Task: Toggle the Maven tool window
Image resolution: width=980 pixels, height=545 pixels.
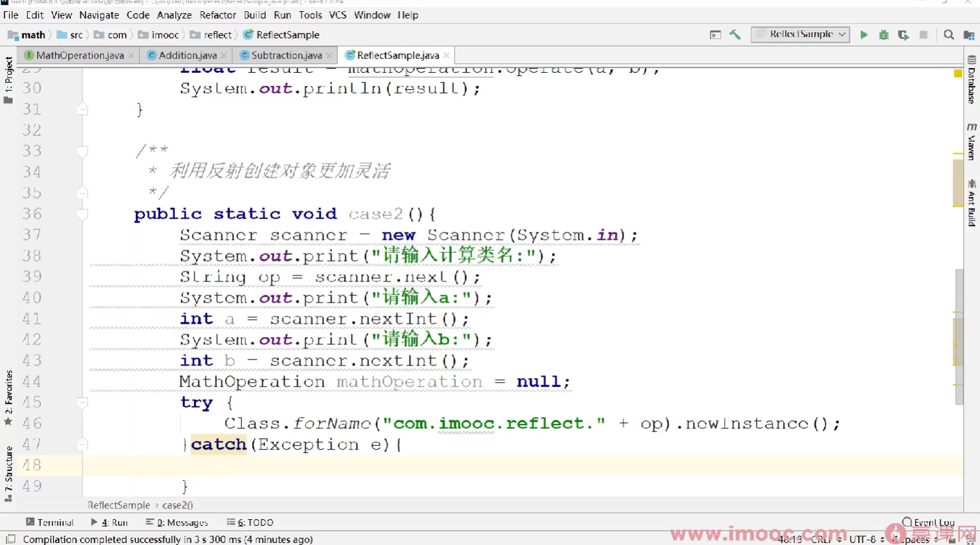Action: tap(971, 142)
